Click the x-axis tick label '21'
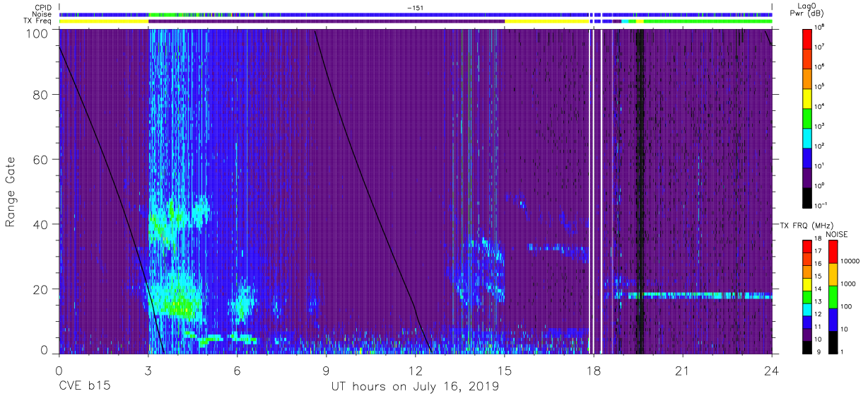Viewport: 868px width, 401px height. [682, 371]
